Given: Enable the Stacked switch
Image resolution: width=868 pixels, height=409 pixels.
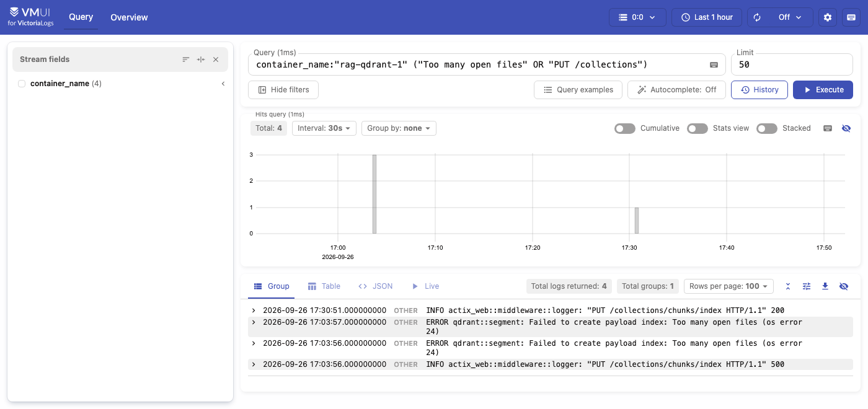Looking at the screenshot, I should [x=767, y=128].
